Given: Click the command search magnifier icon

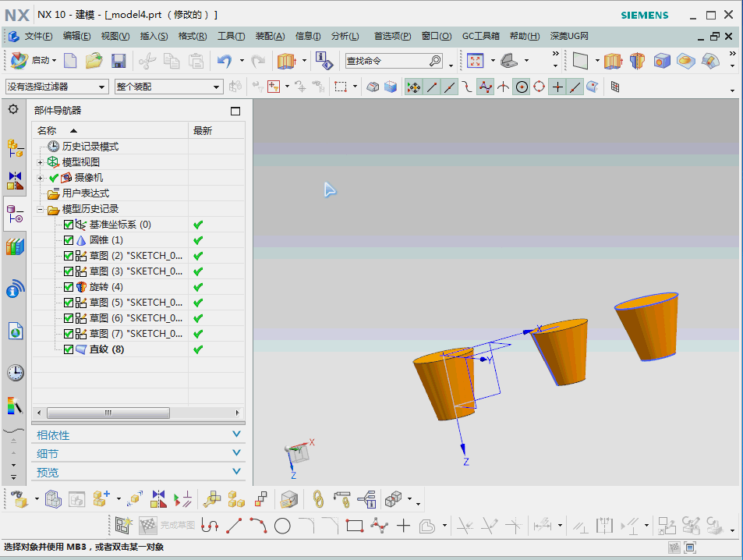Looking at the screenshot, I should click(435, 61).
